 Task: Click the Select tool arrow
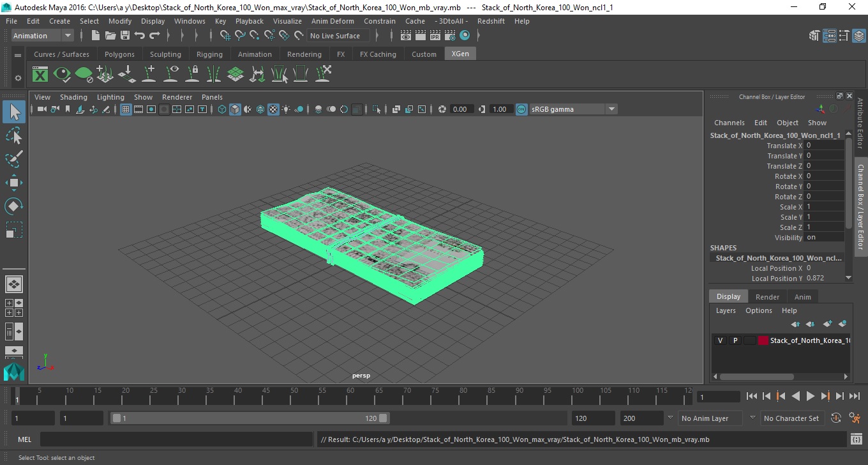[x=14, y=112]
